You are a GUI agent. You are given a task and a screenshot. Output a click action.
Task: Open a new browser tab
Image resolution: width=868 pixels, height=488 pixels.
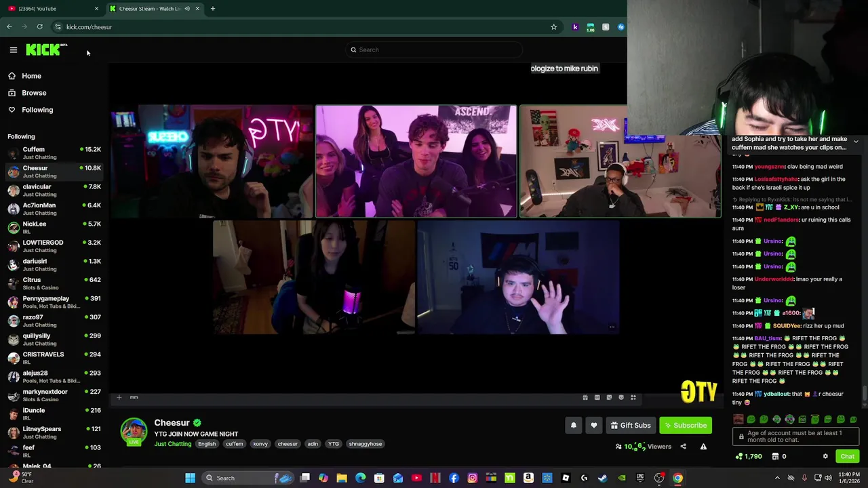(x=212, y=8)
